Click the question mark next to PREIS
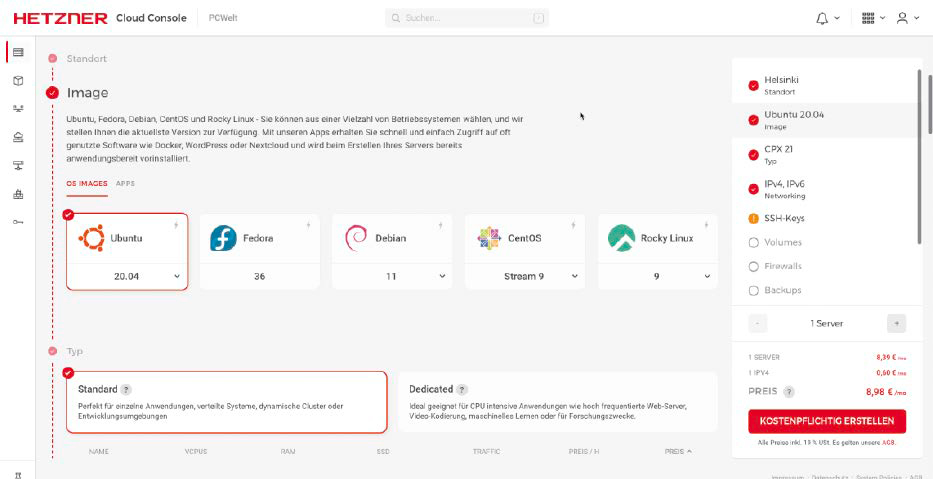 pos(789,392)
